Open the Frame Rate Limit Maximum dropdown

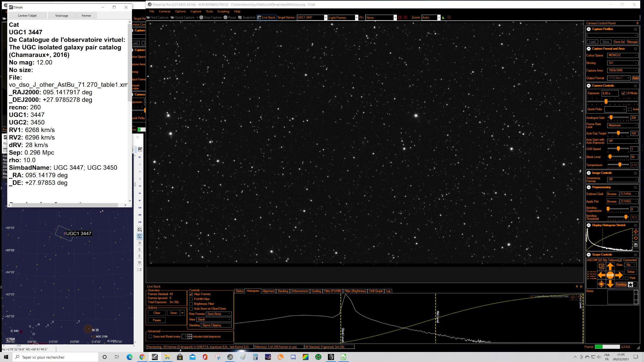click(623, 125)
